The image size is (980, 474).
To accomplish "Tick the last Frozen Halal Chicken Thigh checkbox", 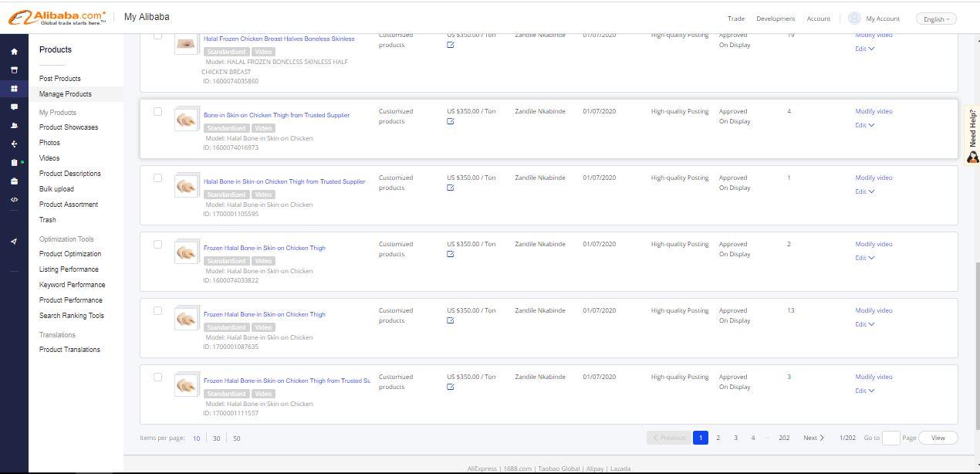I will (157, 377).
